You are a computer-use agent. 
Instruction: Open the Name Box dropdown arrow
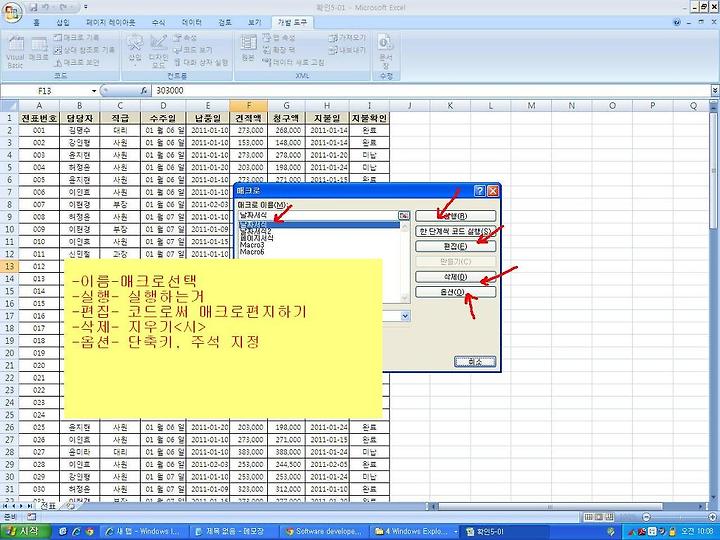coord(94,91)
